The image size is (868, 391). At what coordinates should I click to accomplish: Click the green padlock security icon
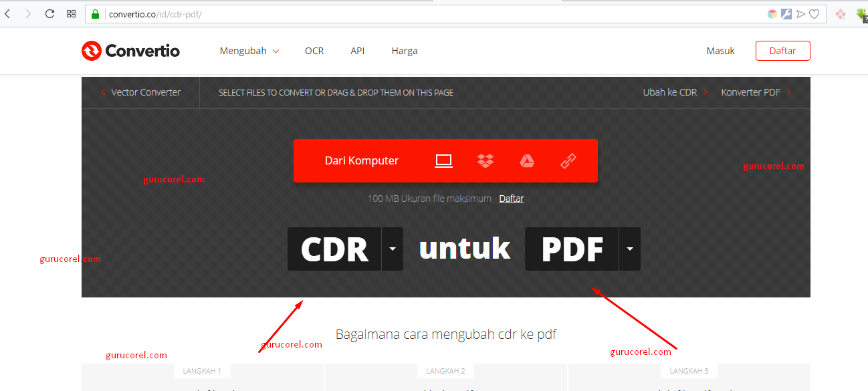click(x=95, y=14)
